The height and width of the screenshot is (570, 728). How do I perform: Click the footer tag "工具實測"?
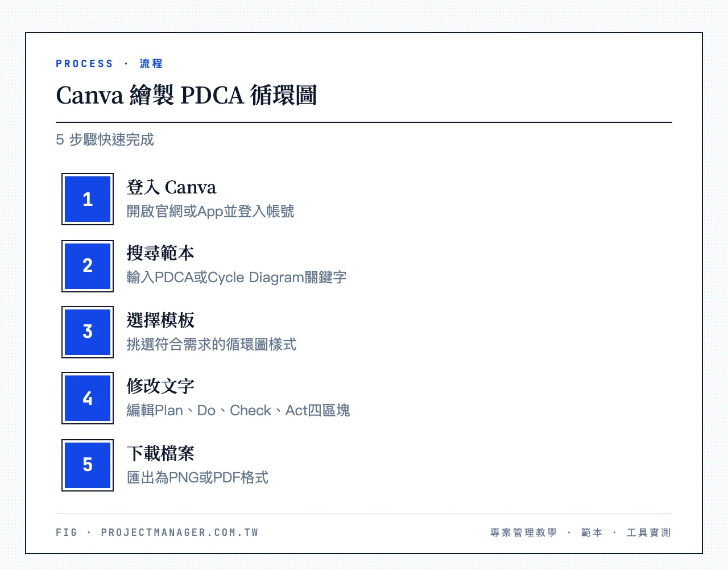(649, 532)
